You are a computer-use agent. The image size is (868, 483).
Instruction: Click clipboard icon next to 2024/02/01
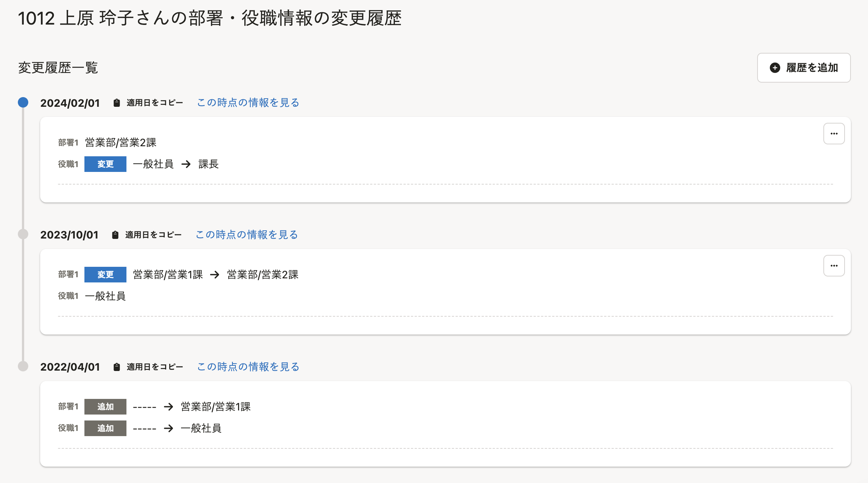[x=117, y=103]
